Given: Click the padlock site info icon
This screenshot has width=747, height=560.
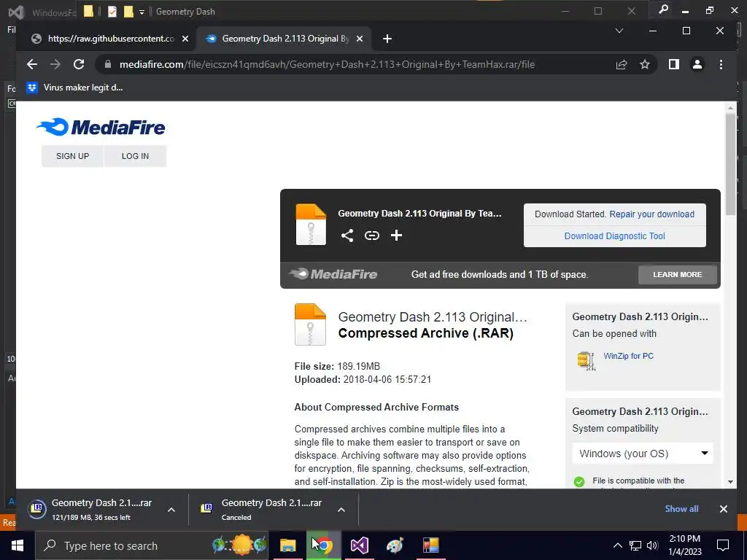Looking at the screenshot, I should (x=108, y=64).
